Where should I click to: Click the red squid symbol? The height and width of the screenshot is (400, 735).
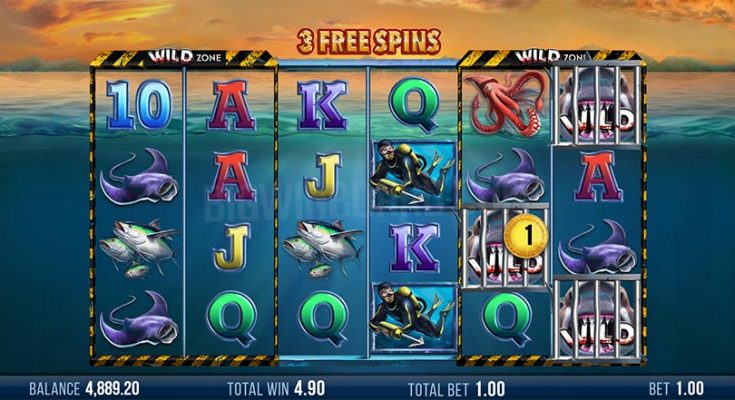pyautogui.click(x=505, y=104)
